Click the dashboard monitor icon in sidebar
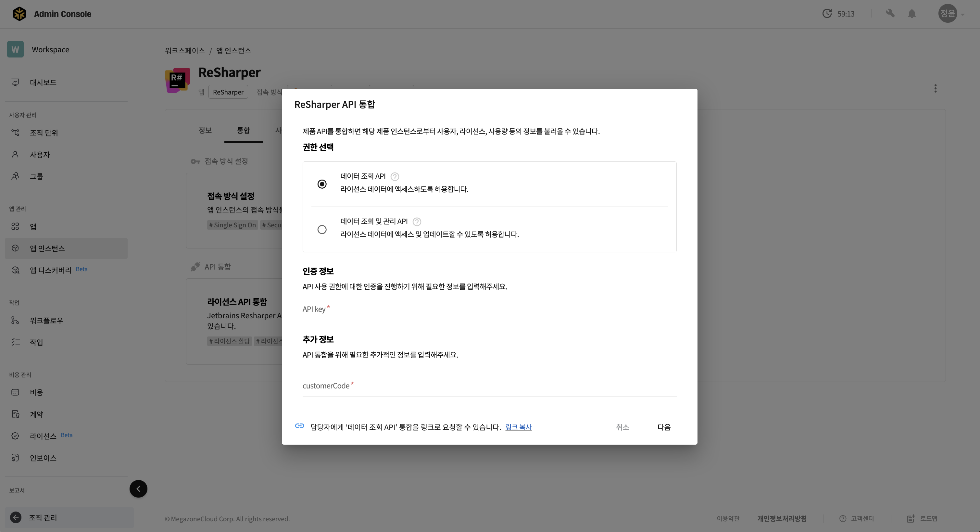This screenshot has height=532, width=980. coord(15,82)
